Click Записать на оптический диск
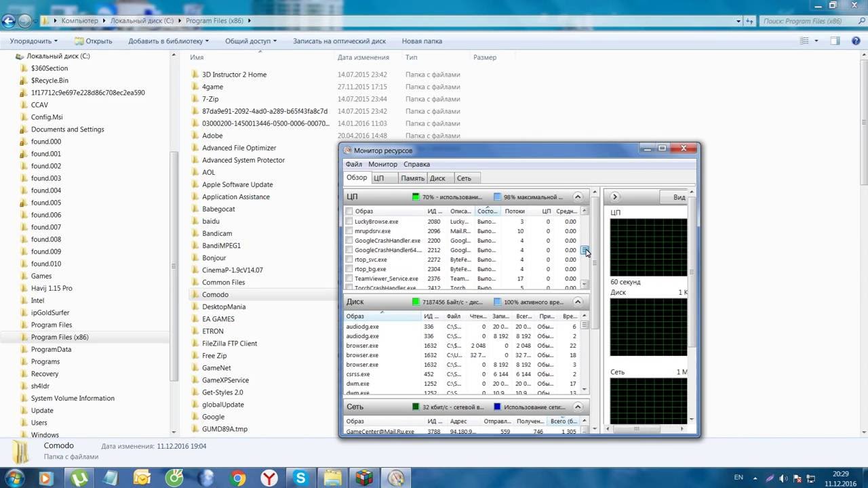This screenshot has width=868, height=488. 339,41
